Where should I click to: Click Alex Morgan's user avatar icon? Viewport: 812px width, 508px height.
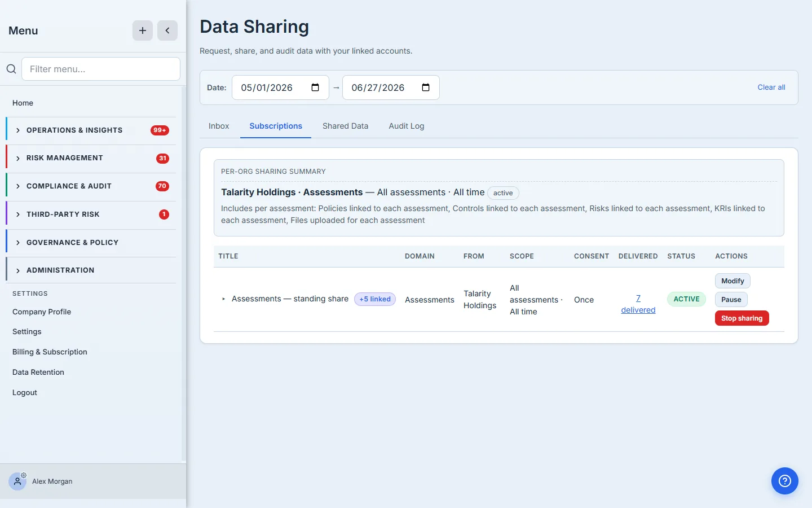tap(17, 481)
